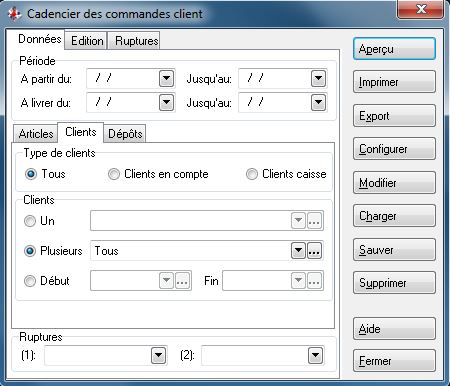This screenshot has height=386, width=450.
Task: Click the Aperçu button
Action: pyautogui.click(x=394, y=49)
